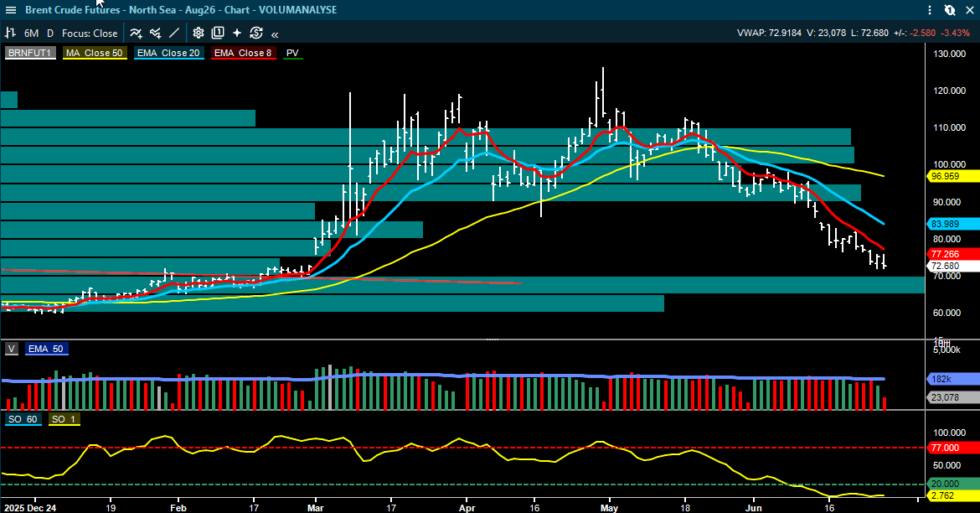
Task: Select the trend line drawing tool
Action: pos(174,34)
